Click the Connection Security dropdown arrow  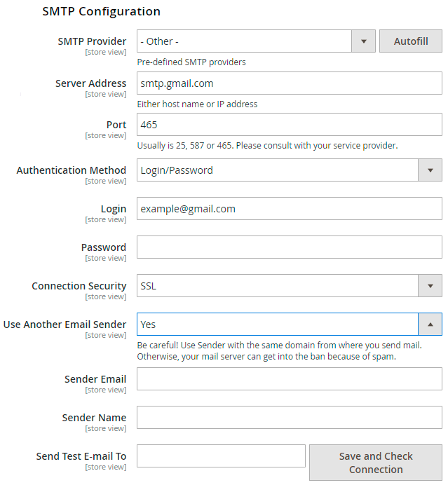click(x=430, y=285)
